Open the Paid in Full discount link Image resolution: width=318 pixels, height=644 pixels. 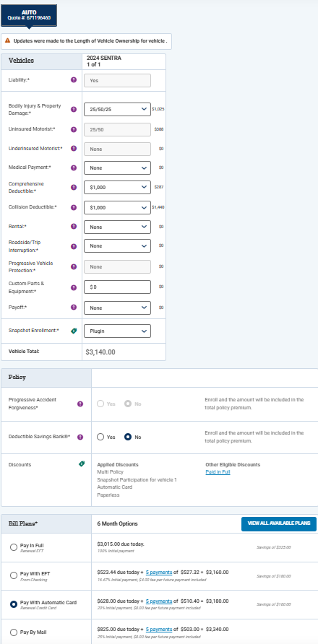[x=218, y=472]
